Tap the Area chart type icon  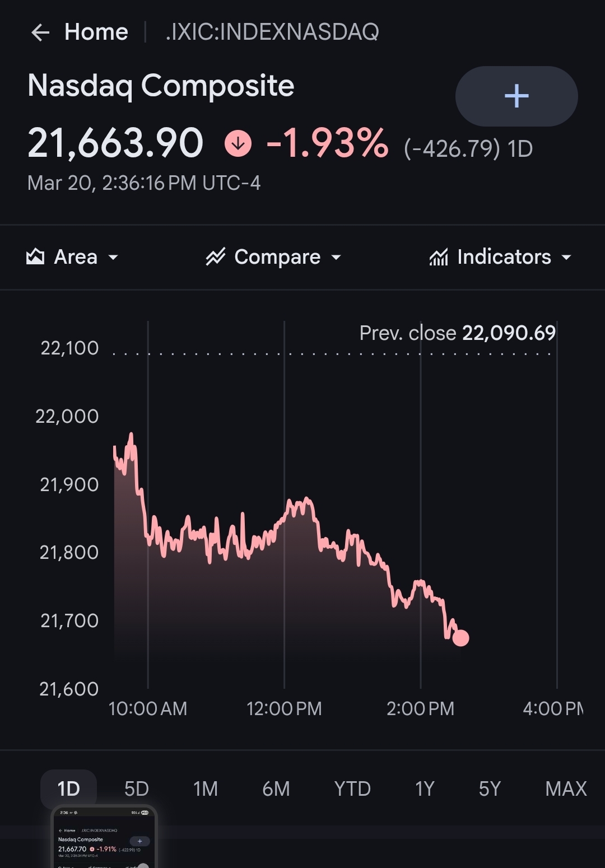point(35,257)
